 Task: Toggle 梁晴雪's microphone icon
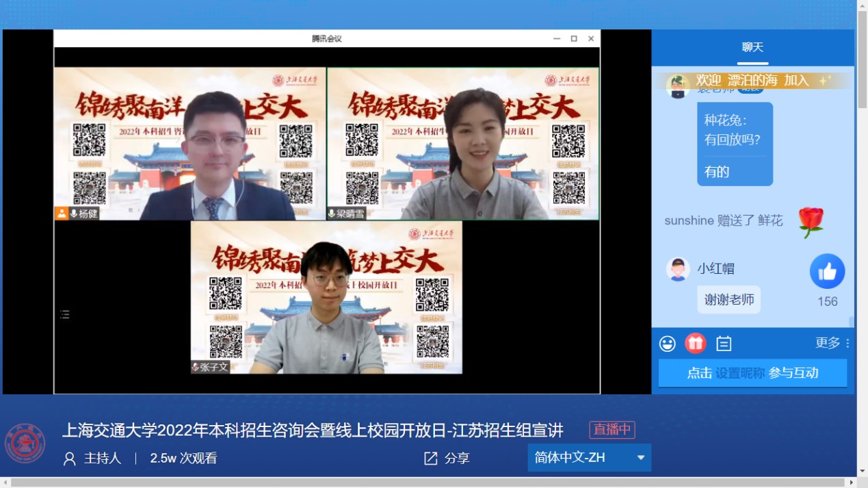point(332,214)
